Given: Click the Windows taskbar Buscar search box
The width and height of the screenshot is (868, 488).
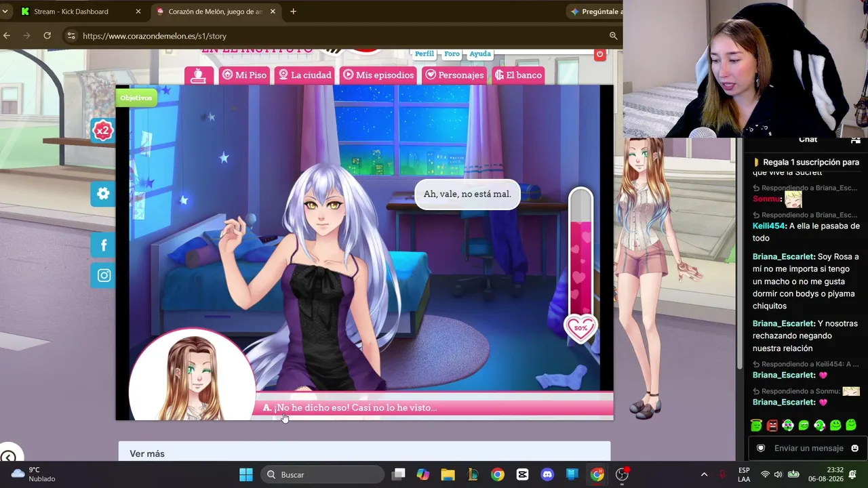Looking at the screenshot, I should pyautogui.click(x=323, y=474).
